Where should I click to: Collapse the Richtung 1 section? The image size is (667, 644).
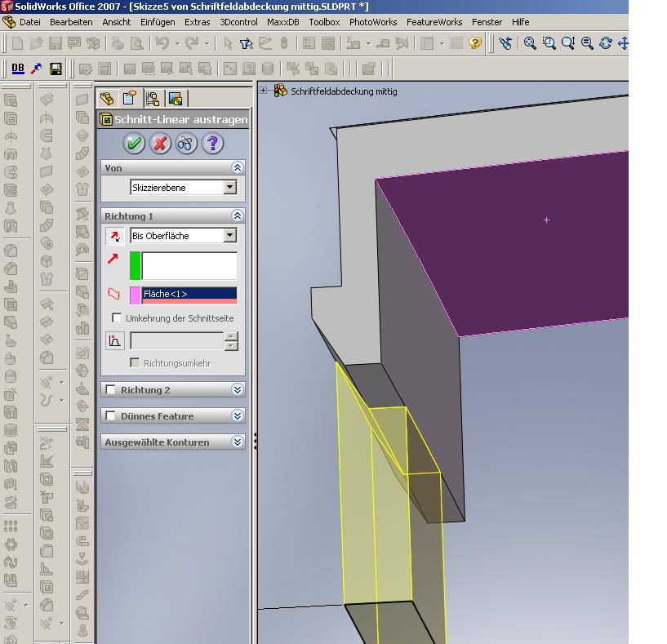pos(237,215)
